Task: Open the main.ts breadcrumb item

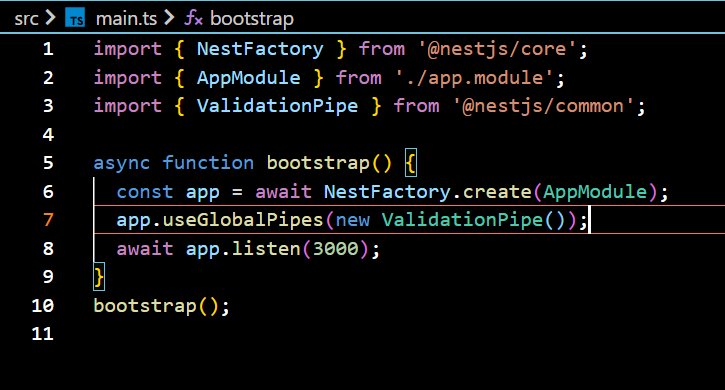Action: pos(126,19)
